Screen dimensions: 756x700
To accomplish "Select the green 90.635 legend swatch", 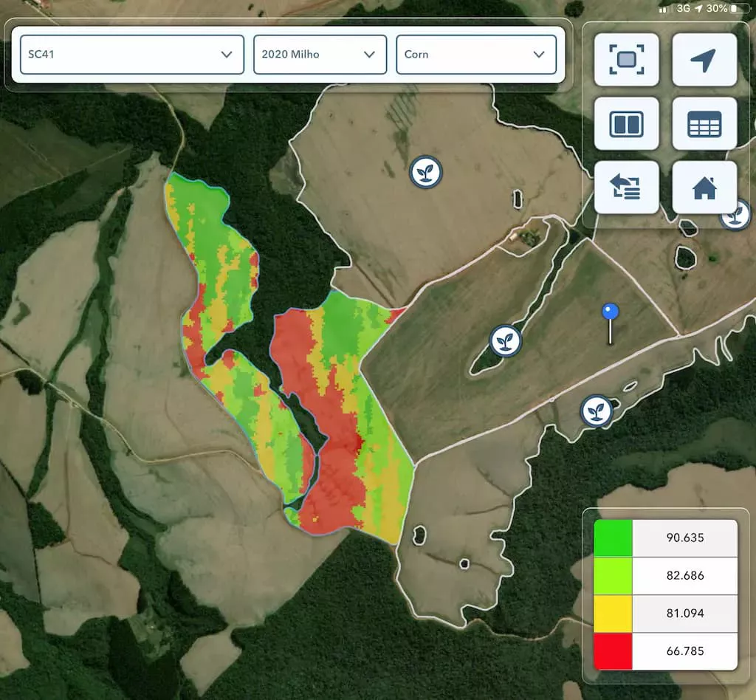I will click(x=611, y=538).
